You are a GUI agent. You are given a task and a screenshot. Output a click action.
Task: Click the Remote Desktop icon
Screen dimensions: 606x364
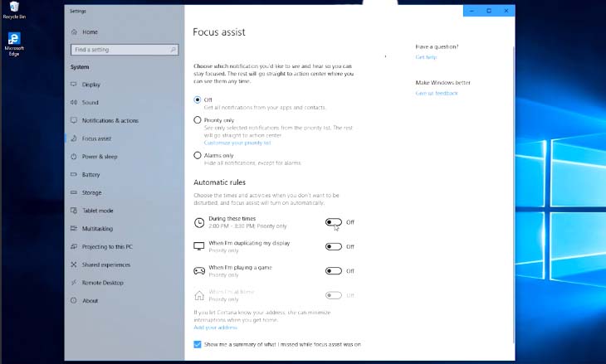click(x=74, y=283)
